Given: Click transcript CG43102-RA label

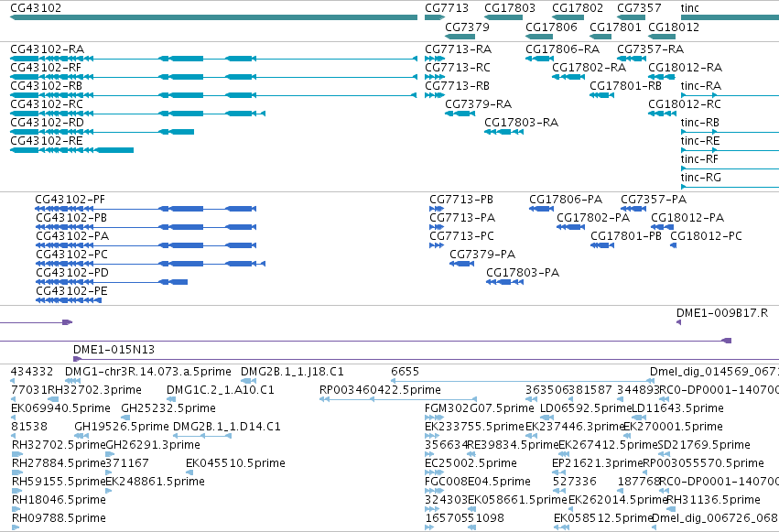Looking at the screenshot, I should tap(48, 49).
